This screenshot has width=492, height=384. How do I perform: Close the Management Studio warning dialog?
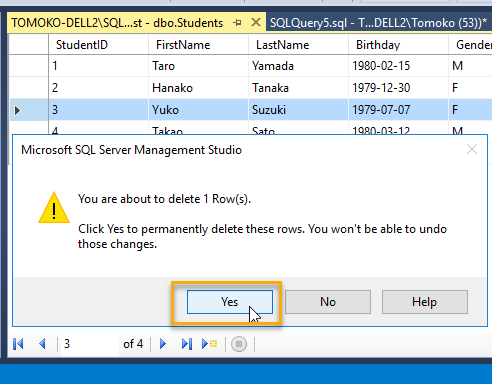472,149
